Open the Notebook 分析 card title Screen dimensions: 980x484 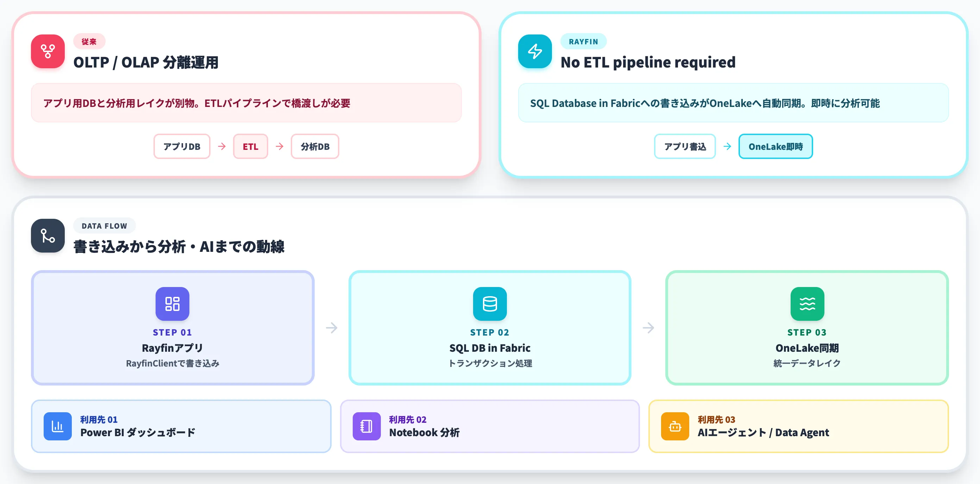[x=424, y=432]
